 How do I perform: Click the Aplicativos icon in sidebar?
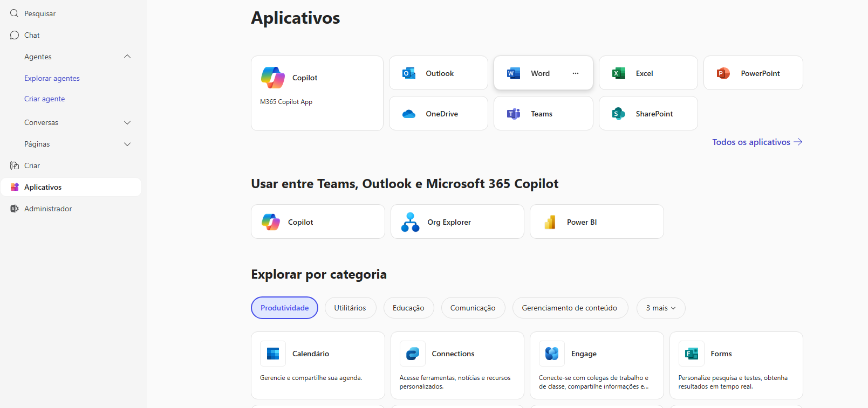(x=15, y=187)
